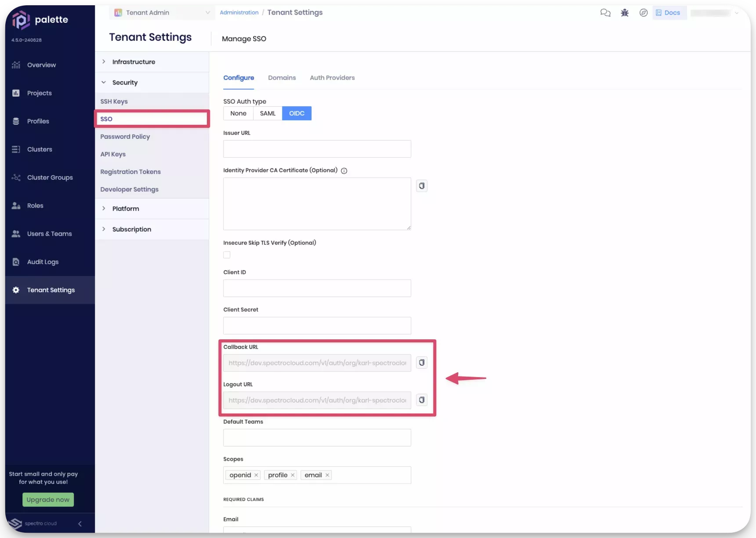Open the compass guide icon
756x538 pixels.
643,13
